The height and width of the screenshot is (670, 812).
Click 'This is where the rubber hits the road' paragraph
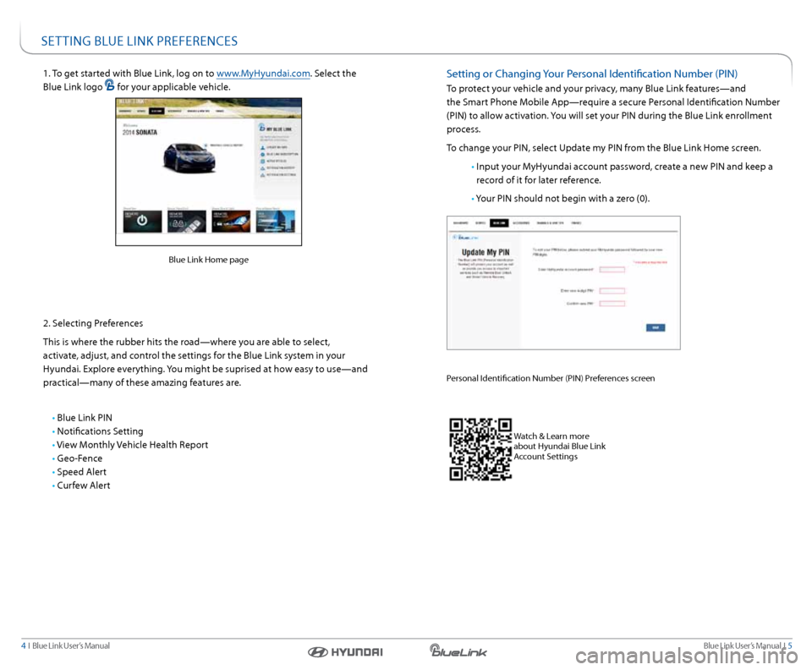pyautogui.click(x=205, y=362)
